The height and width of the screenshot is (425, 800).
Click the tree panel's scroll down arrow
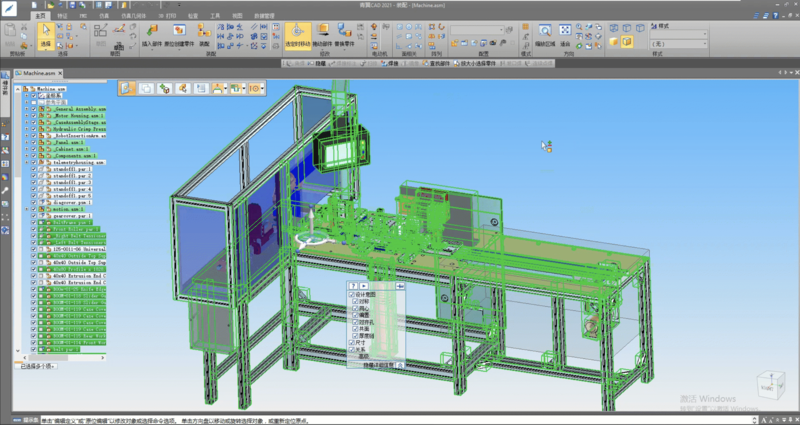(x=17, y=351)
